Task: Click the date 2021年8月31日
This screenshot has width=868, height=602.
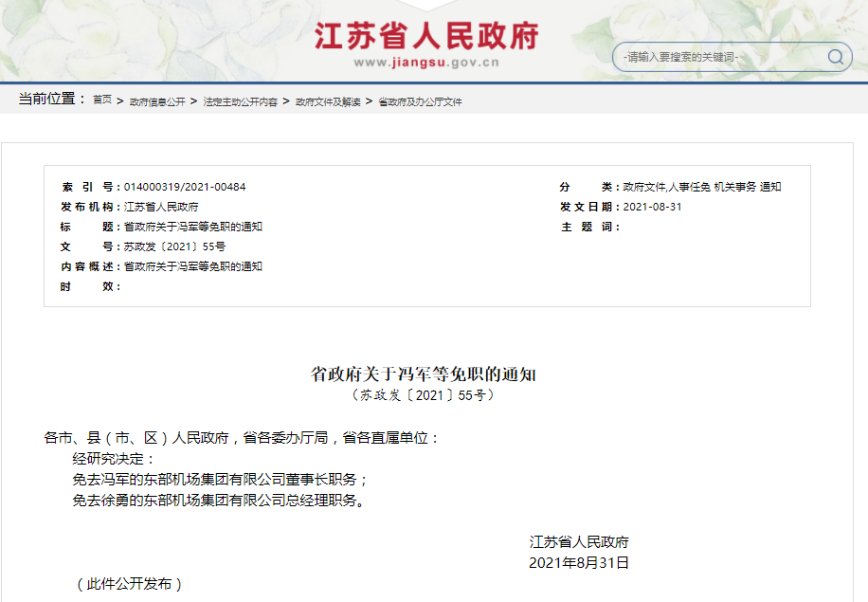Action: [579, 563]
